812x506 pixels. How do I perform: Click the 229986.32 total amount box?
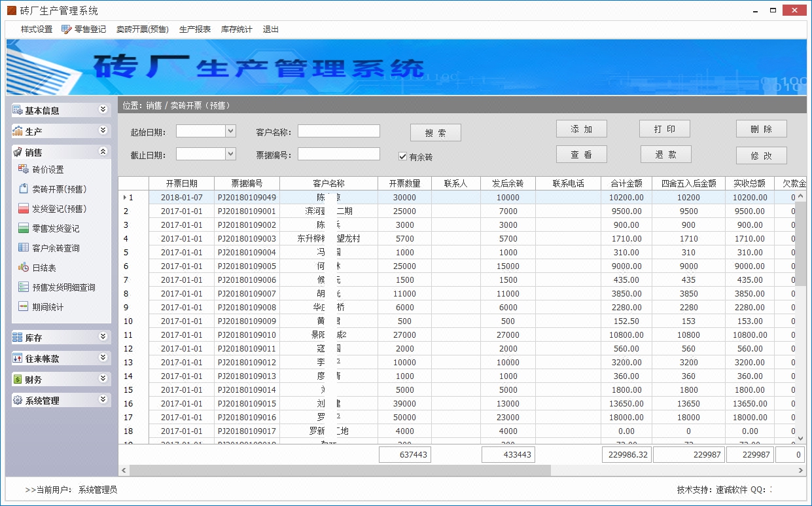point(626,454)
